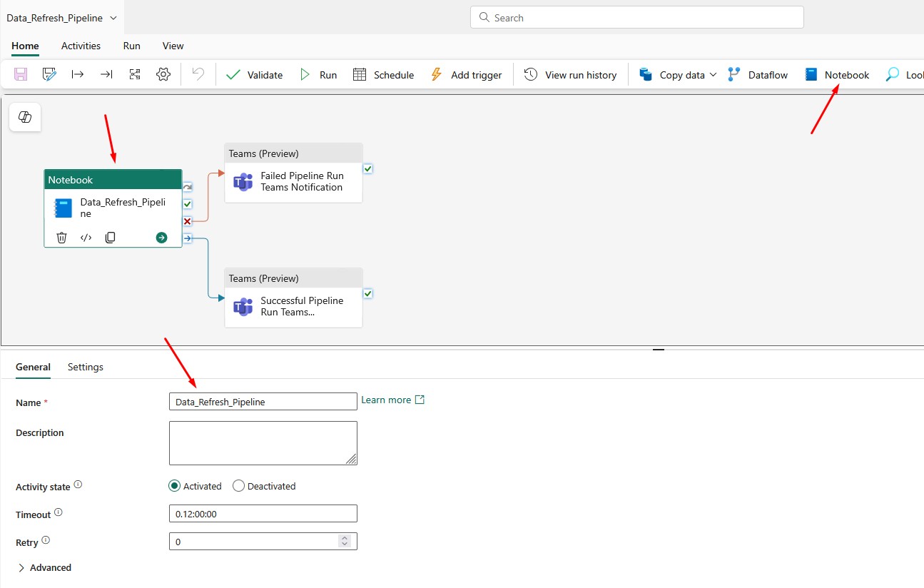This screenshot has height=588, width=924.
Task: Delete the Notebook activity with trash icon
Action: click(61, 238)
